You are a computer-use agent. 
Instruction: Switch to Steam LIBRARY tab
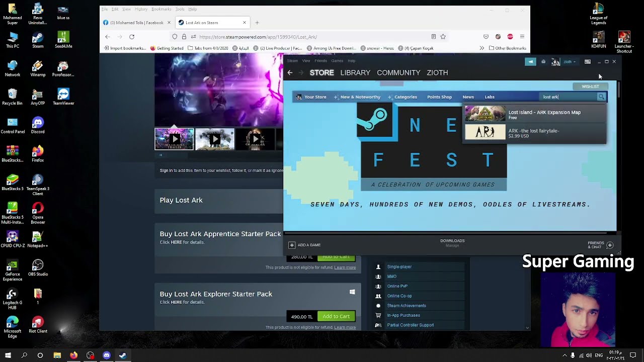coord(355,73)
